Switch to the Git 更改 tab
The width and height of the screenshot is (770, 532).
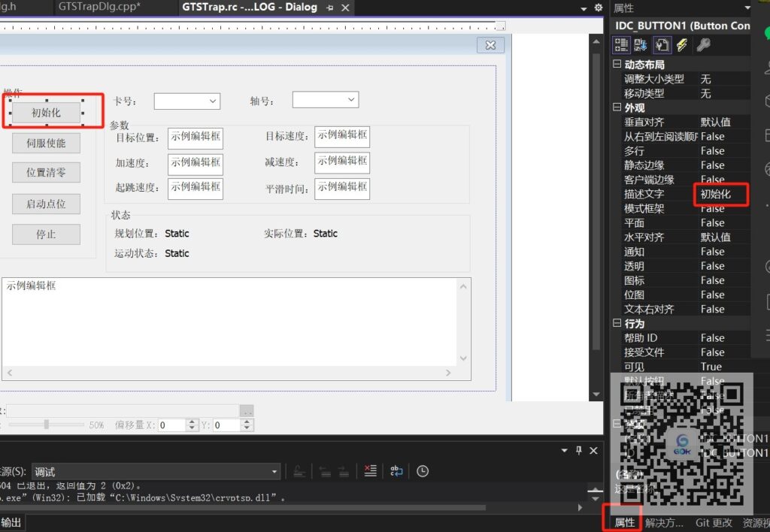(714, 523)
